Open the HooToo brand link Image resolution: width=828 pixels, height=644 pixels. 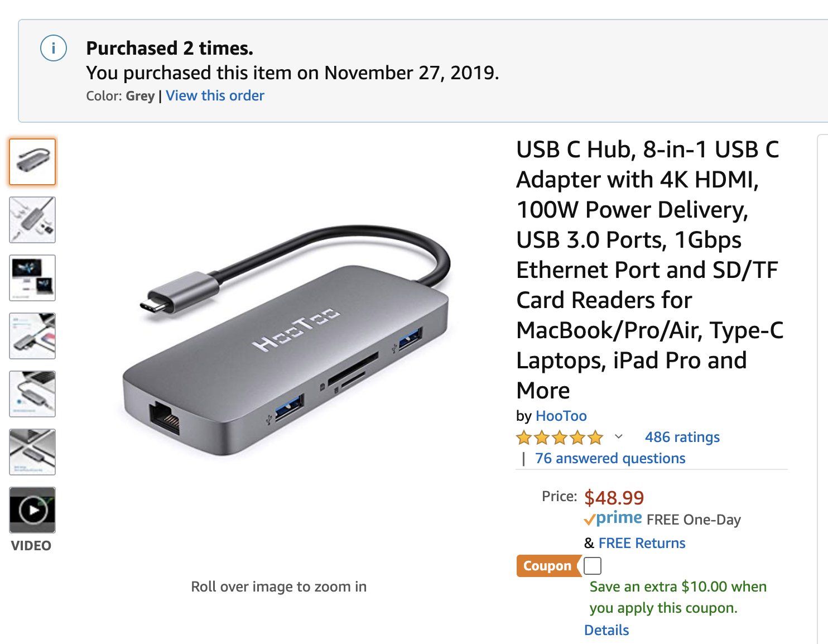pyautogui.click(x=561, y=416)
